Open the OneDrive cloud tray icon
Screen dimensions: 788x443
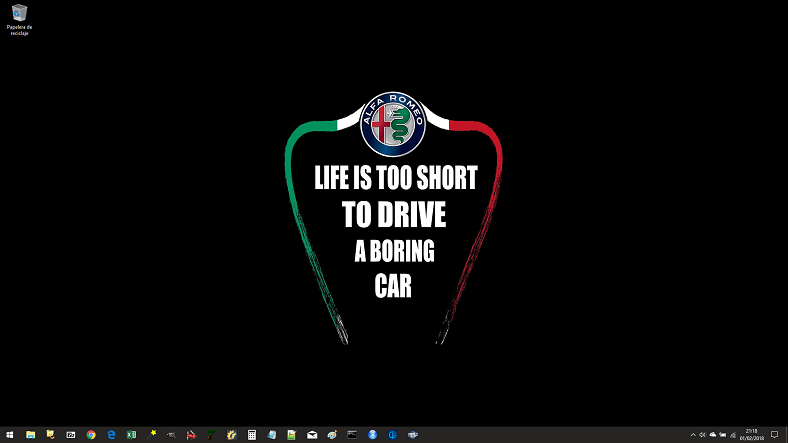tap(713, 435)
